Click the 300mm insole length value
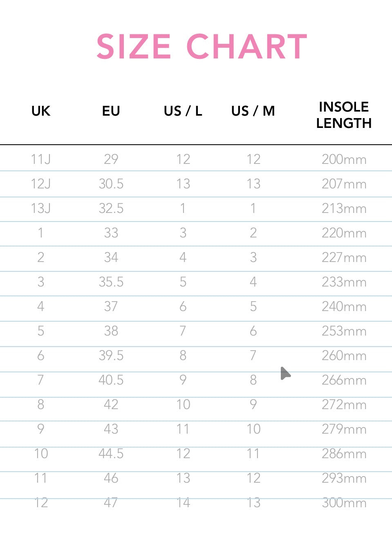Screen dimensions: 392x544 [344, 503]
